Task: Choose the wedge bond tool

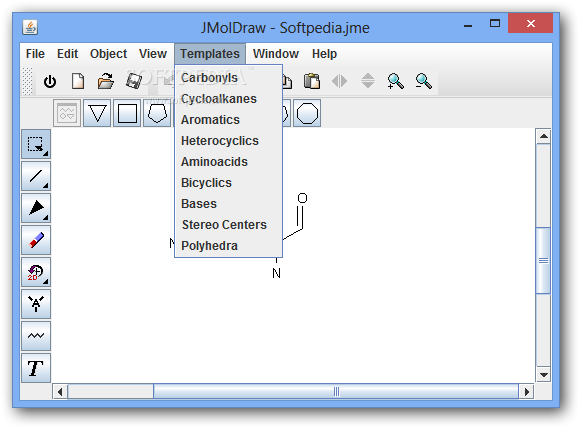Action: pos(36,208)
